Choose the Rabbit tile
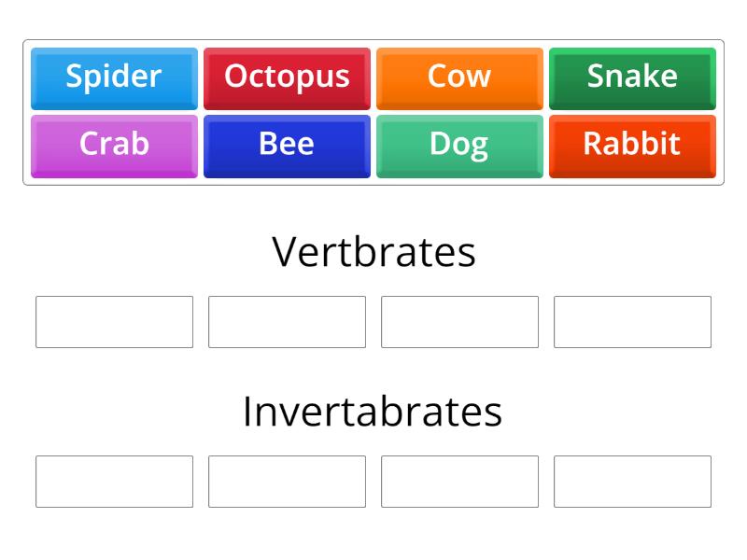 (632, 145)
